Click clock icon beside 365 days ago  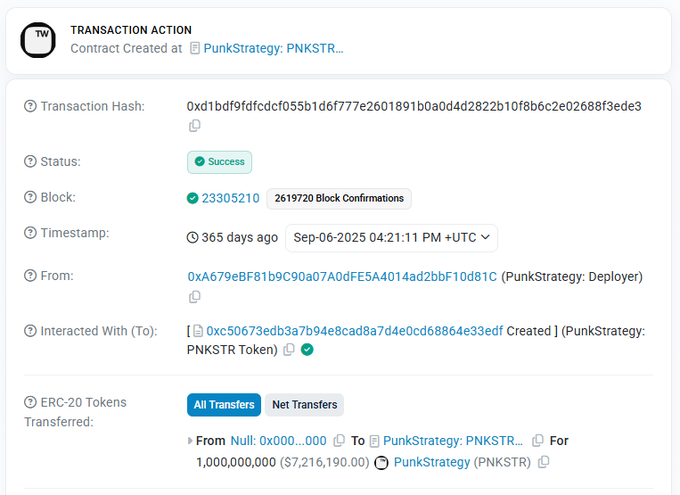click(x=193, y=237)
